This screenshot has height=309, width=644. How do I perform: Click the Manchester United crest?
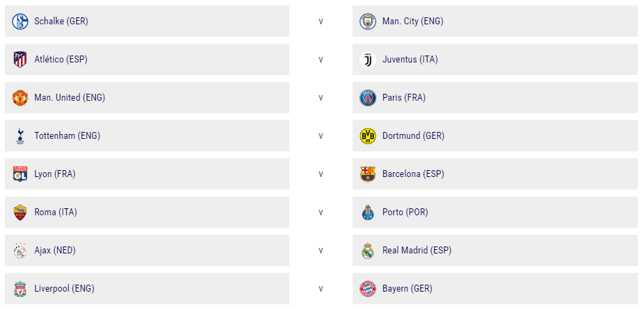tap(20, 98)
